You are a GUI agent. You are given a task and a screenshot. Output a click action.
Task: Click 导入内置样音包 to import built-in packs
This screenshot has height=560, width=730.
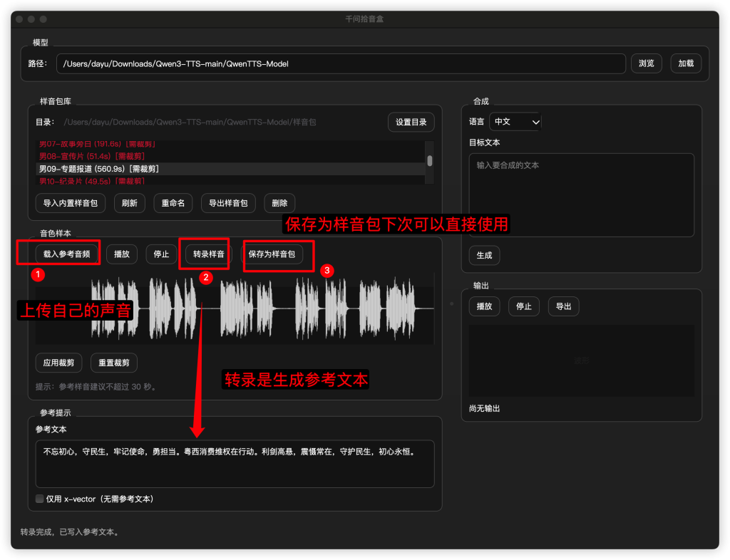coord(71,203)
